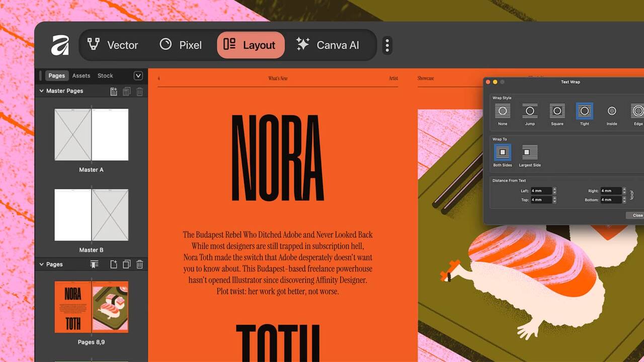Open the three-dot more options menu

click(387, 45)
